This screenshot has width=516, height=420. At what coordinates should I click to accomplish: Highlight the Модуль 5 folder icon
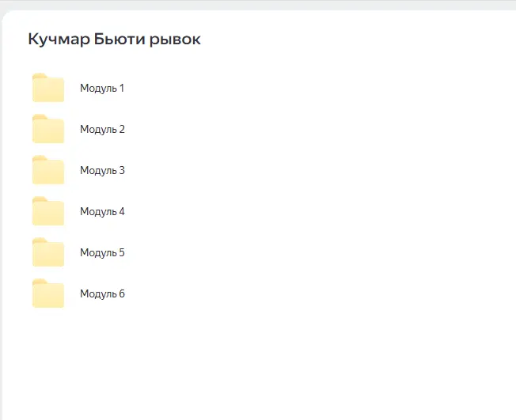click(47, 252)
